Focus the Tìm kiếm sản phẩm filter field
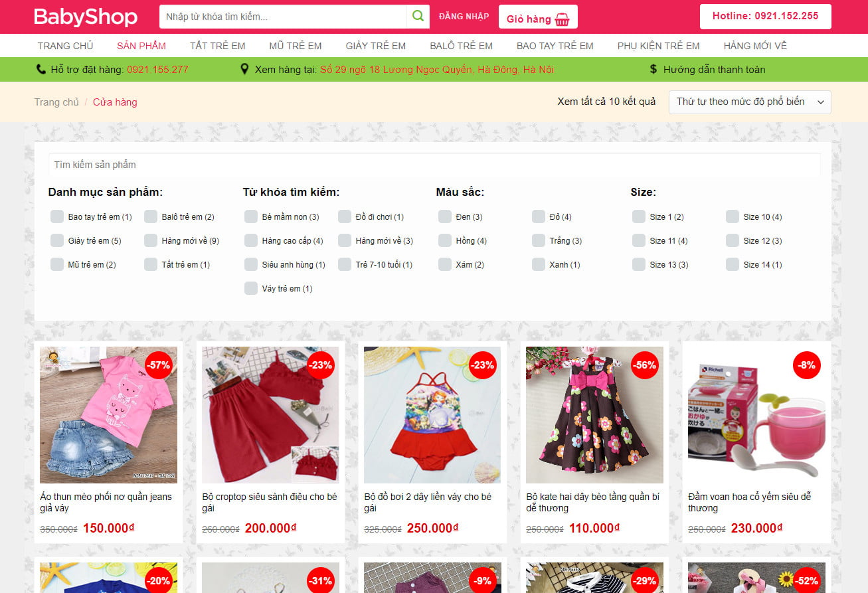The image size is (868, 593). pos(434,165)
